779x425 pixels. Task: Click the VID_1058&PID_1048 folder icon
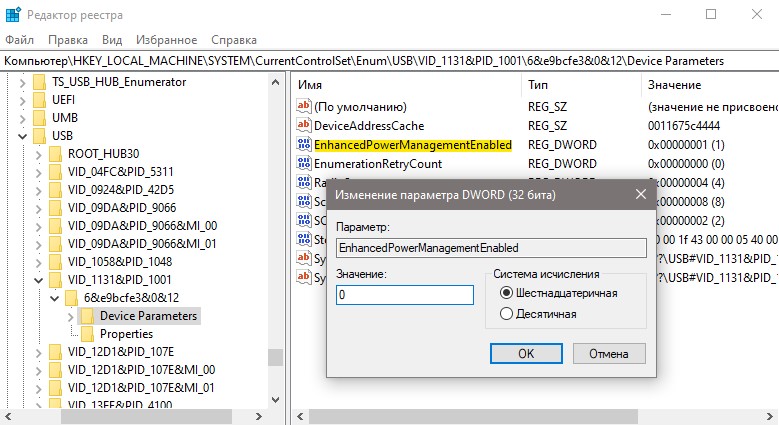pos(55,262)
